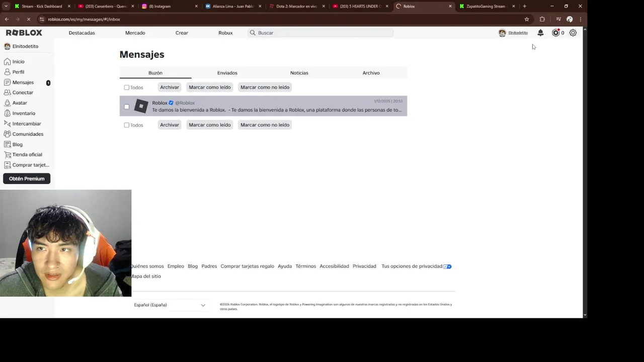644x362 pixels.
Task: Stop loading the page
Action: click(x=29, y=19)
